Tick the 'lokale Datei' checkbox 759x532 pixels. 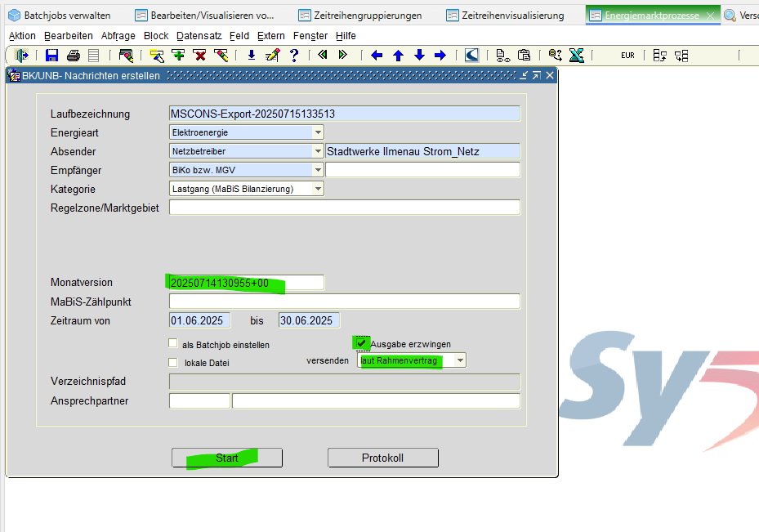[173, 362]
